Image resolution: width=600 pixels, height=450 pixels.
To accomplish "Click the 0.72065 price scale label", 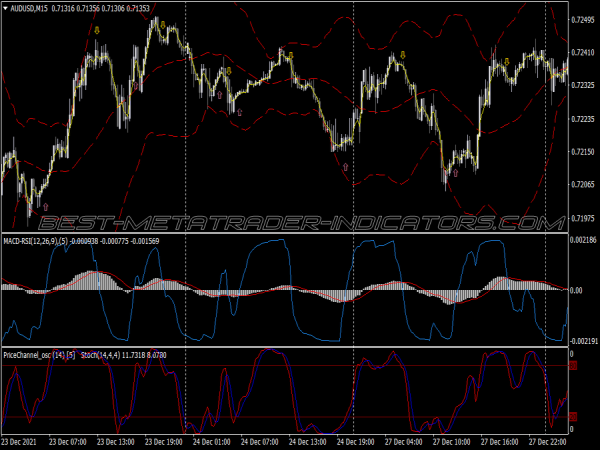I will (583, 184).
